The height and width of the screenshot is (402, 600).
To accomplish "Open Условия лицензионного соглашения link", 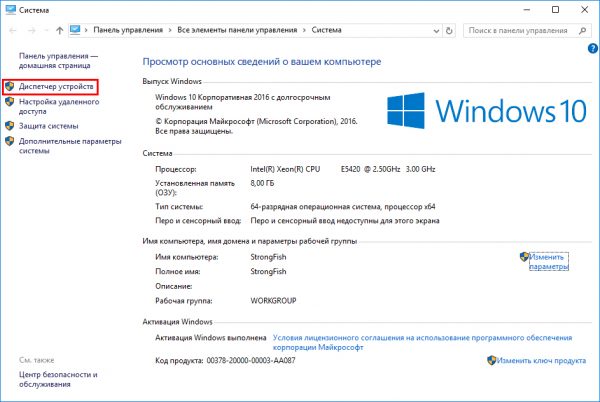I will (x=422, y=342).
